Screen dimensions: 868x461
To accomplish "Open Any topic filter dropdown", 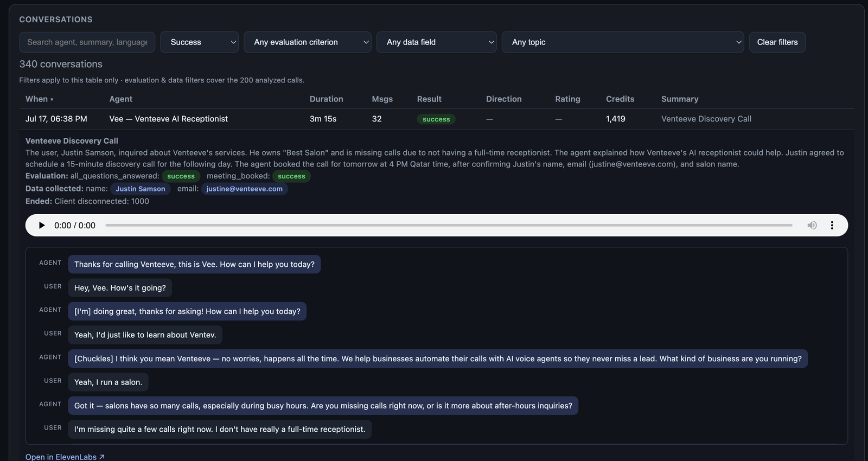I will 623,42.
